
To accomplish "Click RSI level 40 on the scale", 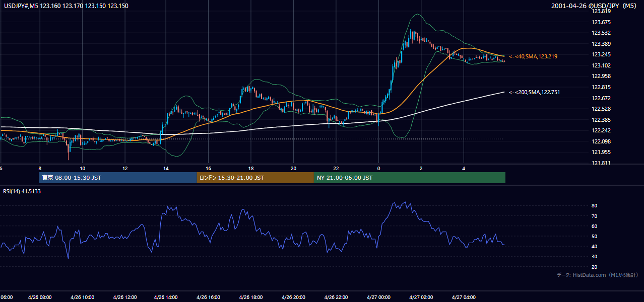I will (595, 246).
